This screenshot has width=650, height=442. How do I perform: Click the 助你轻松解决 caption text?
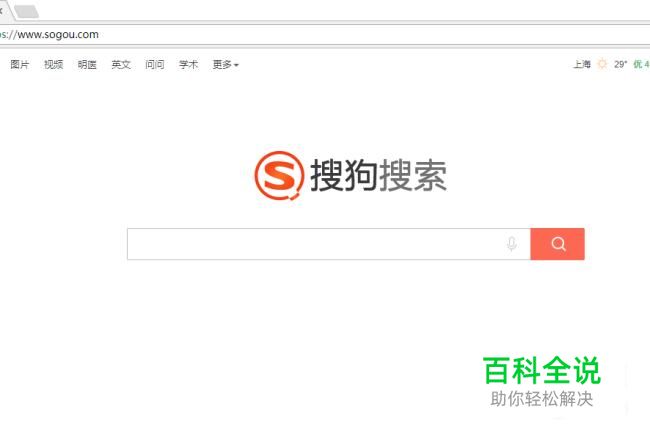(541, 399)
